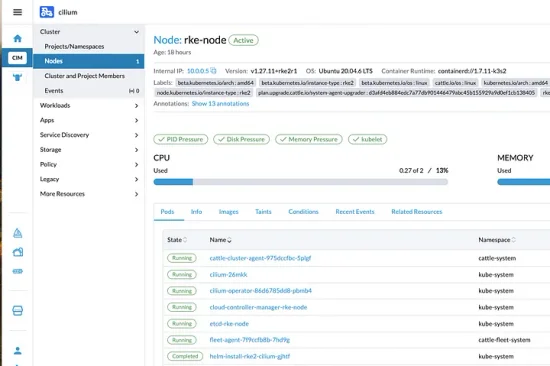Click the Memory usage progress bar
The height and width of the screenshot is (366, 550).
524,182
